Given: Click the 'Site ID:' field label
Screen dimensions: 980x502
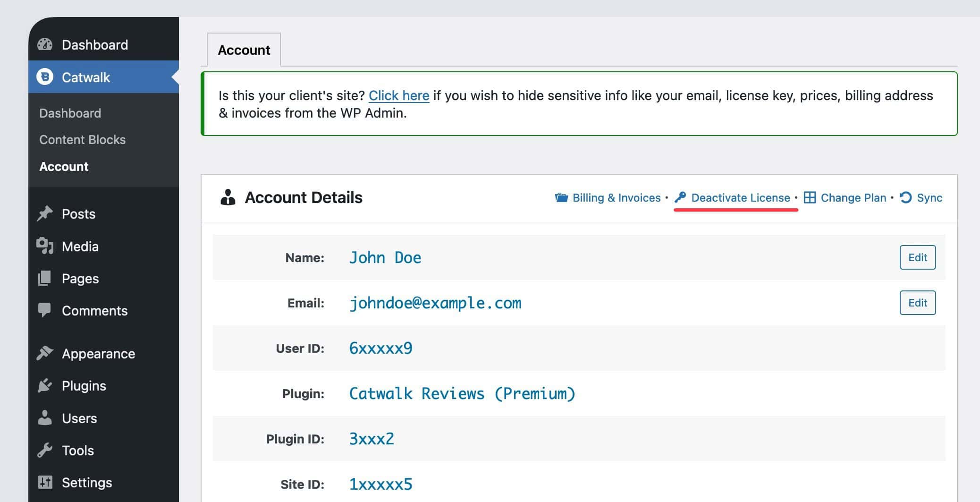Looking at the screenshot, I should (302, 484).
